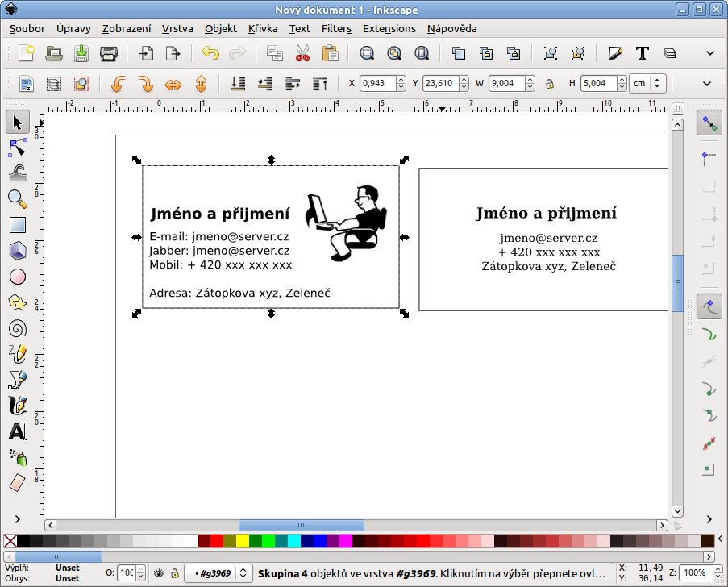Open the Křivka menu
Screen dimensions: 728x587
(263, 28)
